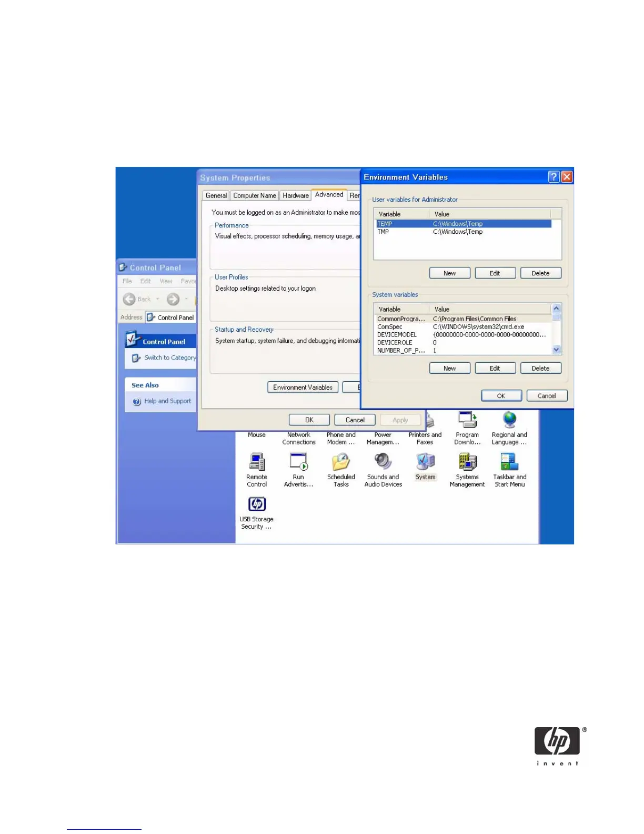Click the Control Panel address bar icon

click(151, 317)
